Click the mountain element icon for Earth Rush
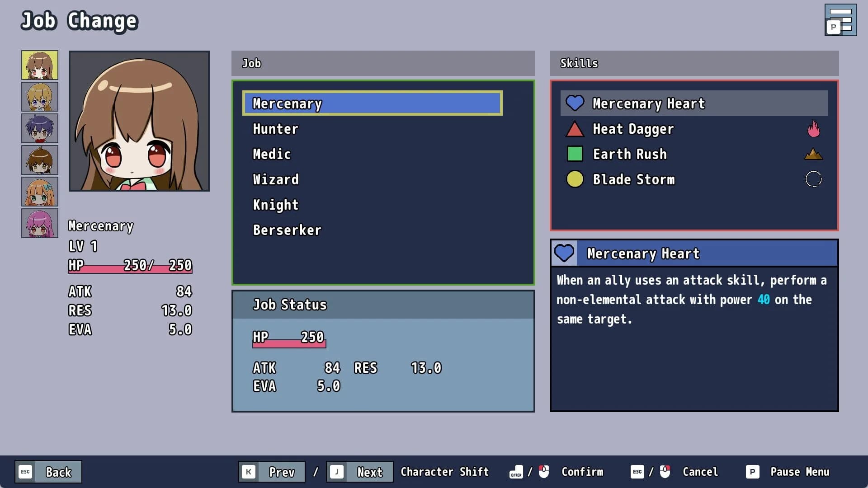The width and height of the screenshot is (868, 488). (x=813, y=154)
